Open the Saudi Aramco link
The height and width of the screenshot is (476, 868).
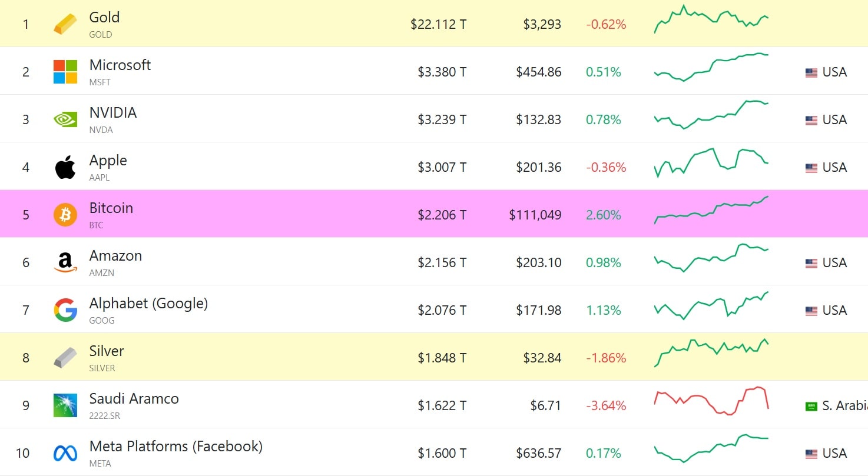click(x=134, y=399)
